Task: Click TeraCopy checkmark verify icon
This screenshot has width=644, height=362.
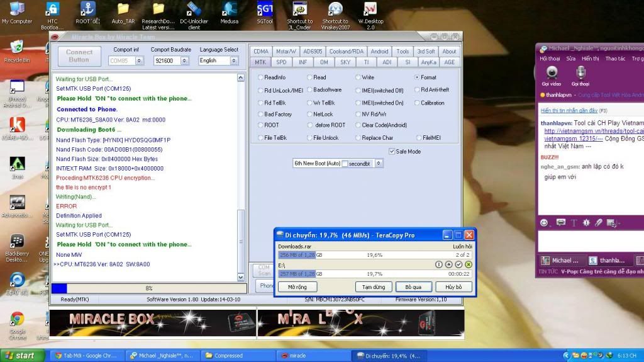Action: pyautogui.click(x=458, y=264)
